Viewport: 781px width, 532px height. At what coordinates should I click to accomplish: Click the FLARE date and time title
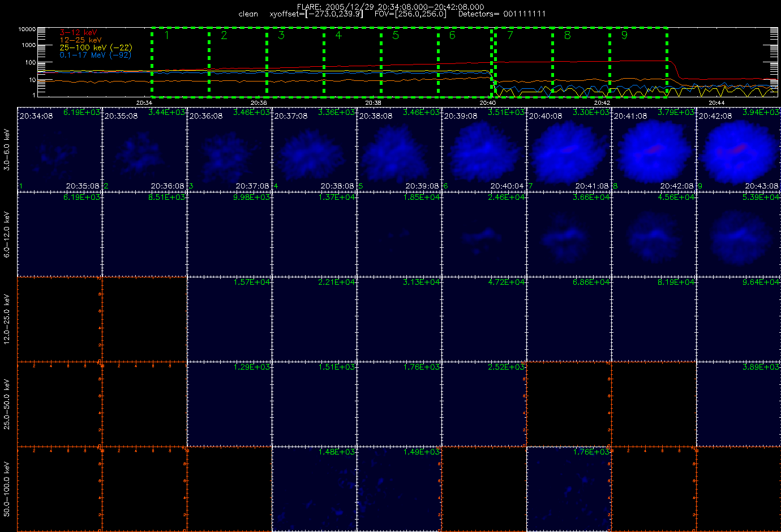[x=390, y=7]
